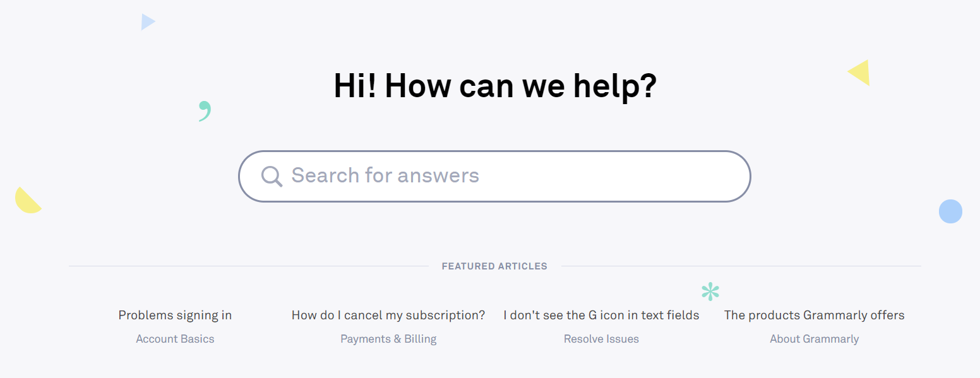Click the small blue triangle shape
This screenshot has width=980, height=378.
click(x=148, y=22)
